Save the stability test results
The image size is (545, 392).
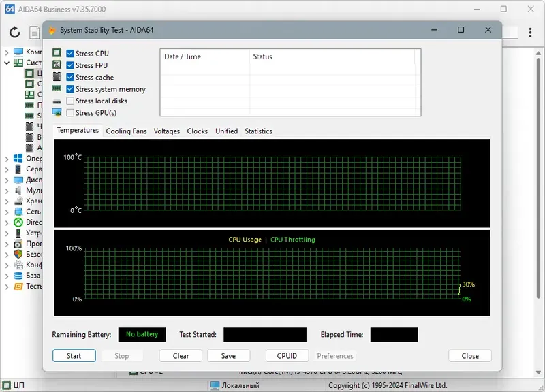click(228, 355)
